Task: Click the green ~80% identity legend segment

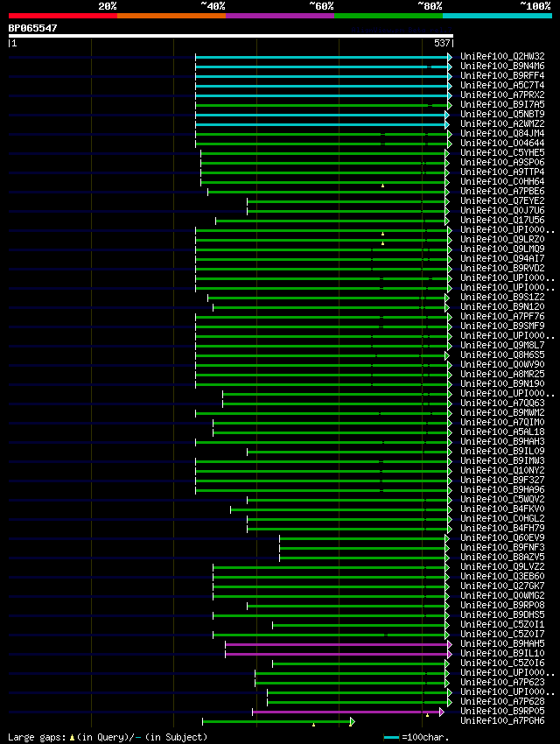Action: [388, 16]
